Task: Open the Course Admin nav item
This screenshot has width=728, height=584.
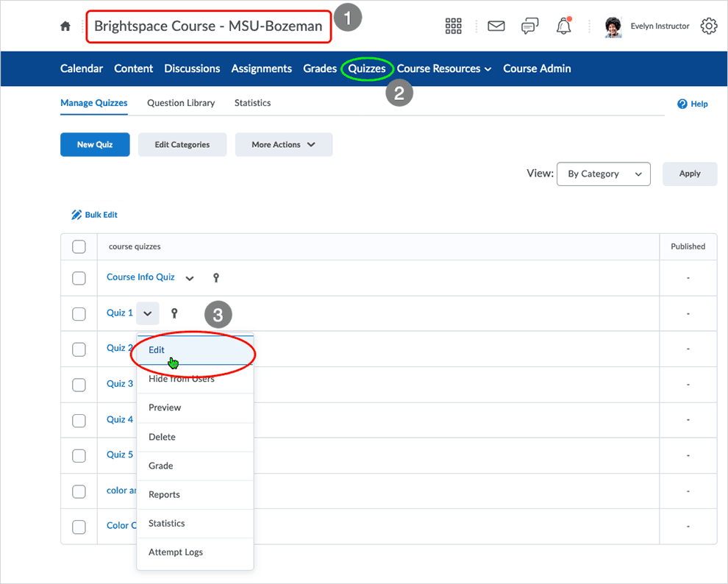Action: tap(538, 68)
